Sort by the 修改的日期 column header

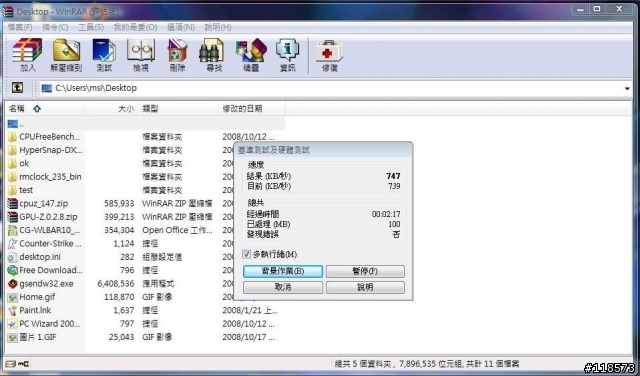[x=251, y=109]
